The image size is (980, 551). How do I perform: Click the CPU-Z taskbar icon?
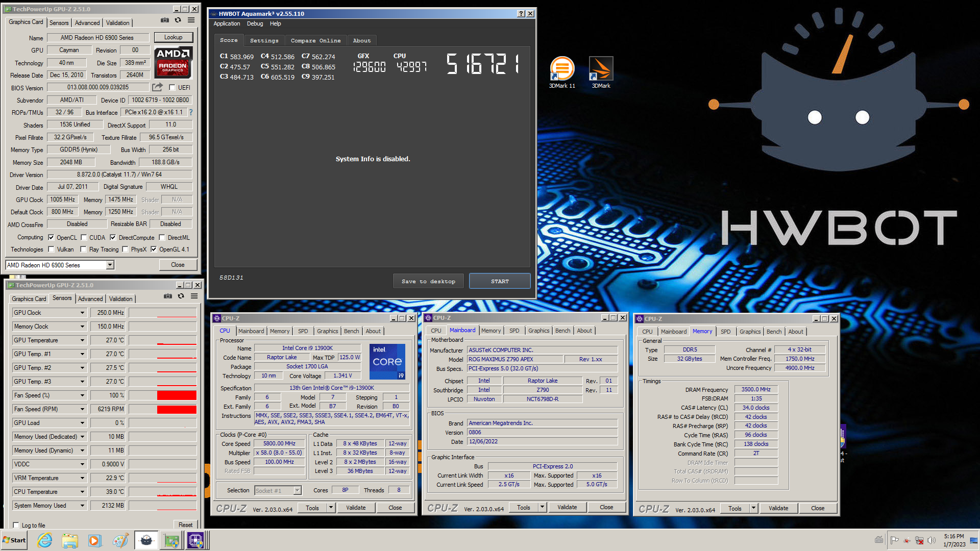(195, 540)
